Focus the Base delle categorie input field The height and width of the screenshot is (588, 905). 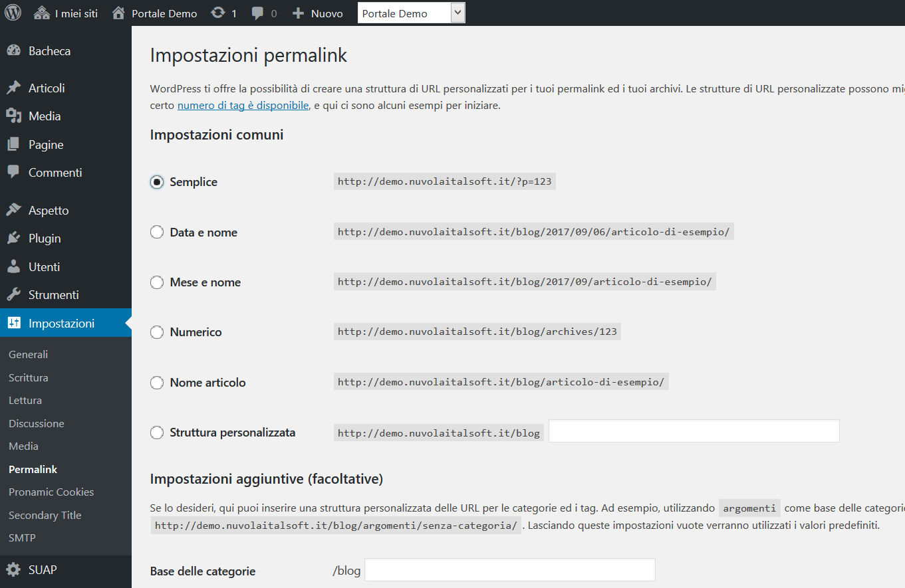[x=510, y=570]
